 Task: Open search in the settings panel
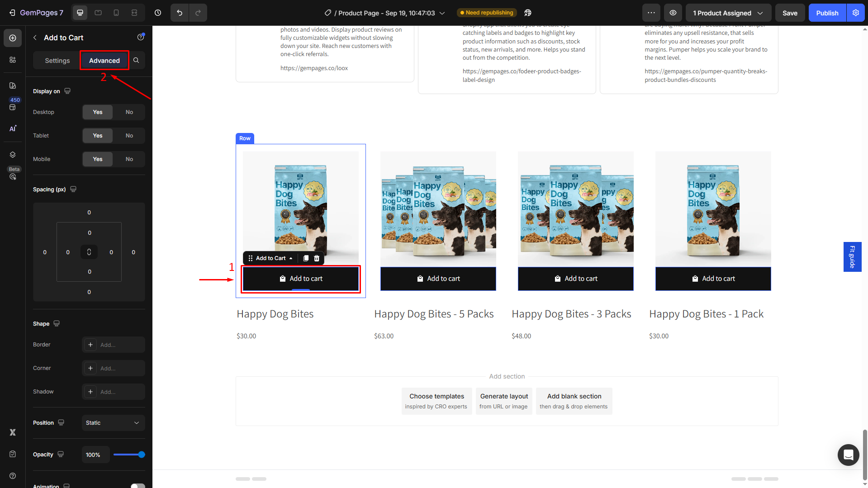tap(136, 60)
